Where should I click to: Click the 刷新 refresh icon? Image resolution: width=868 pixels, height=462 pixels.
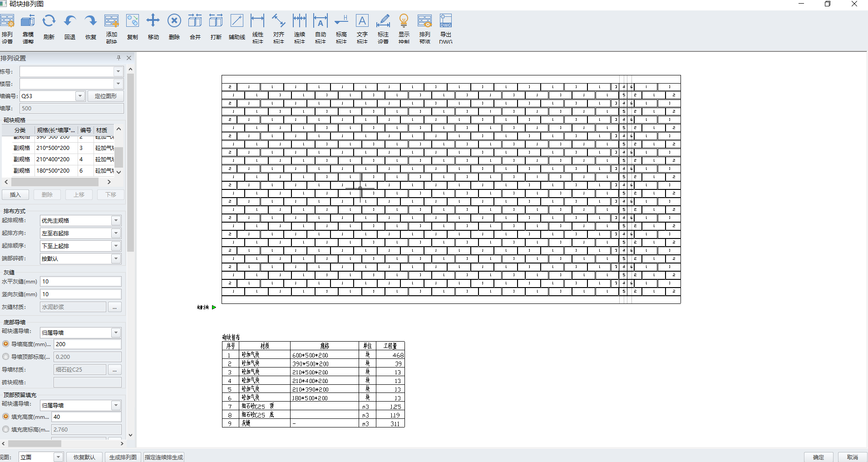(x=49, y=27)
